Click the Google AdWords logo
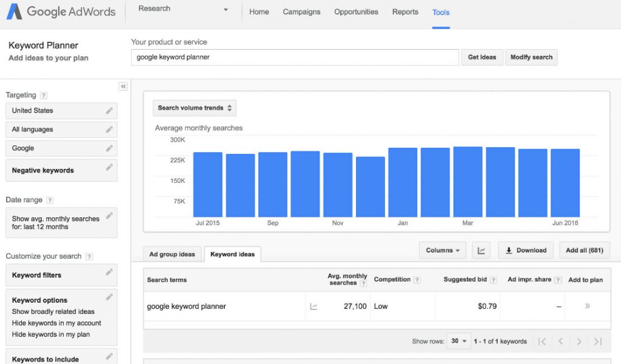This screenshot has height=364, width=621. tap(61, 12)
